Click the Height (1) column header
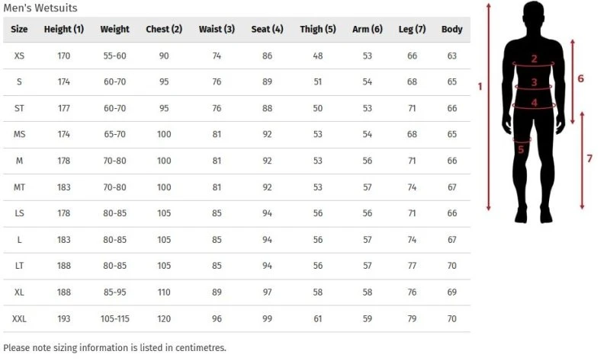The height and width of the screenshot is (364, 610). [x=64, y=30]
